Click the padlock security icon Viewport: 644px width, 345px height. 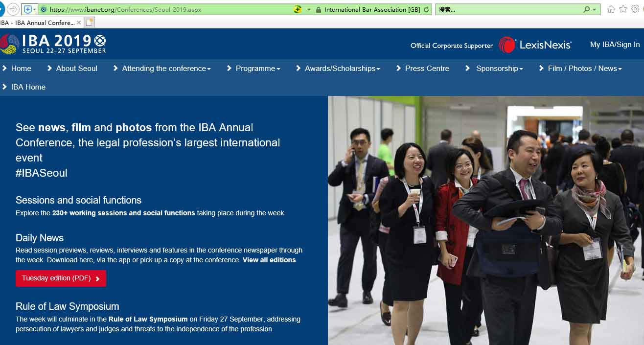319,9
